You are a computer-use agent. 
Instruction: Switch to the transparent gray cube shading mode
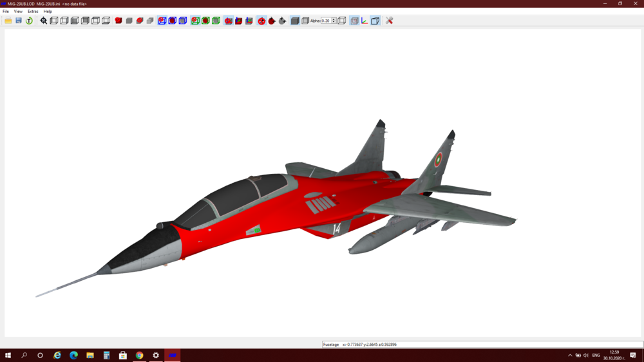pos(305,21)
